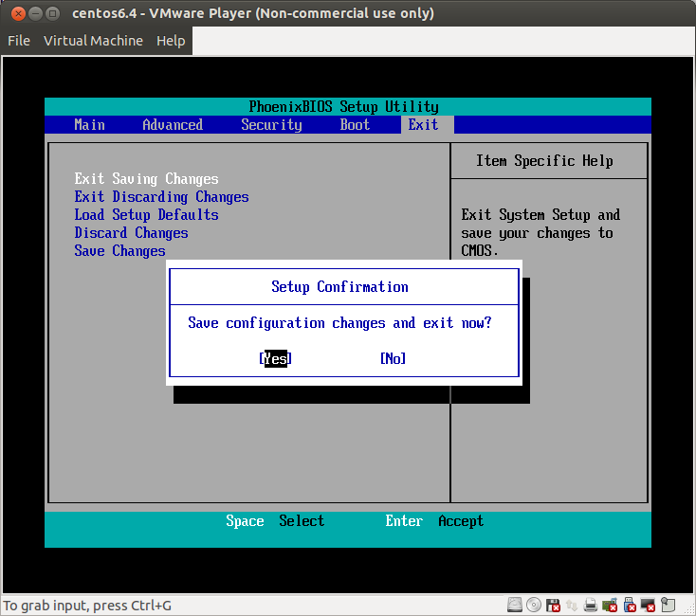The height and width of the screenshot is (616, 696).
Task: Click the disconnected sound card icon
Action: tap(610, 605)
